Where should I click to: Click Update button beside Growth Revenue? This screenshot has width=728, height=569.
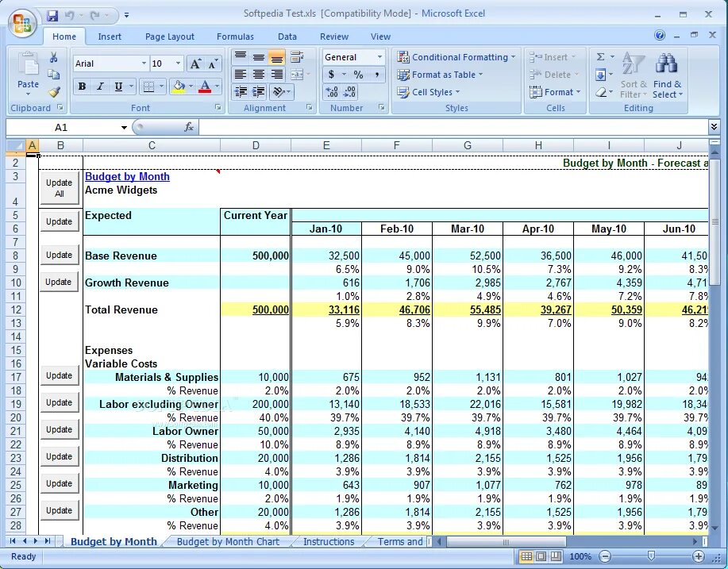[x=59, y=282]
